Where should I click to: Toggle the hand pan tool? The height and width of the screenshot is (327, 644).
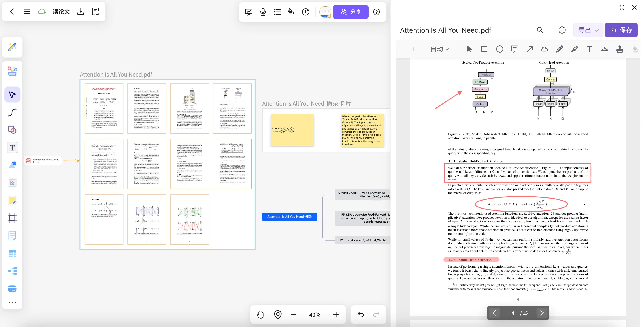pyautogui.click(x=260, y=314)
